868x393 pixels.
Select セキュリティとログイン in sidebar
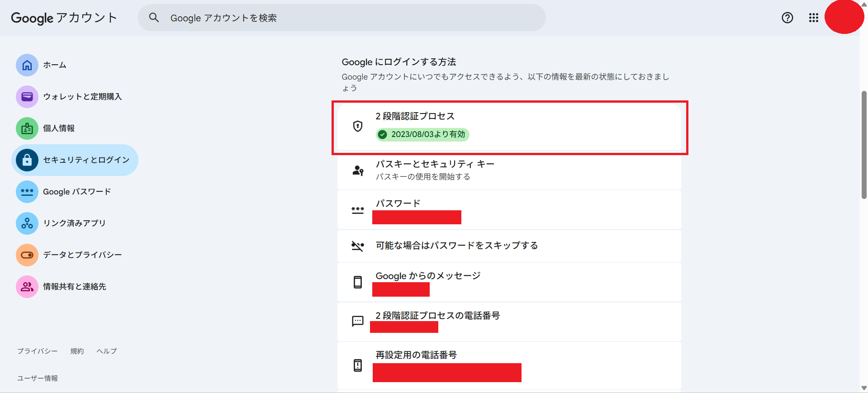(x=75, y=160)
